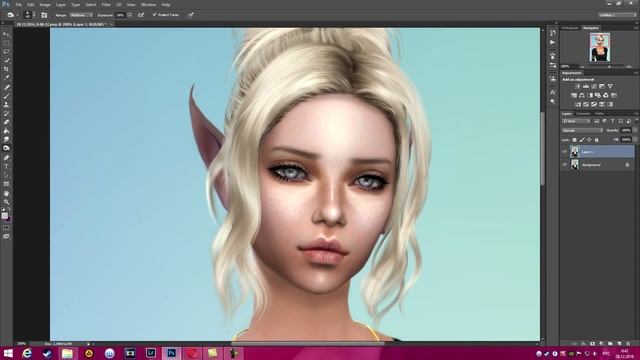This screenshot has width=640, height=360.
Task: Select the Eyedropper tool
Action: pyautogui.click(x=6, y=78)
